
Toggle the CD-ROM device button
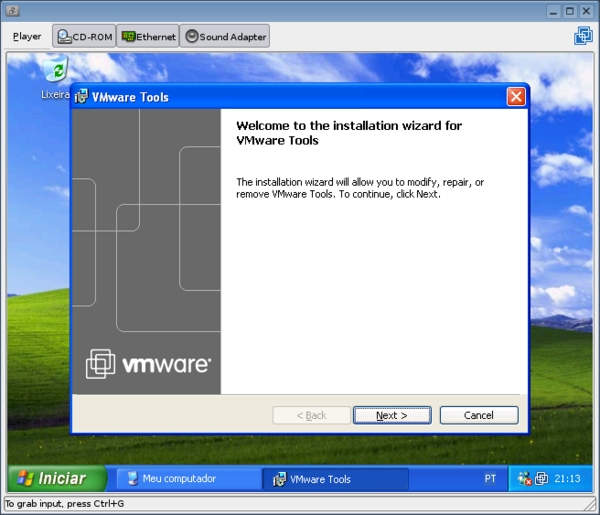84,36
